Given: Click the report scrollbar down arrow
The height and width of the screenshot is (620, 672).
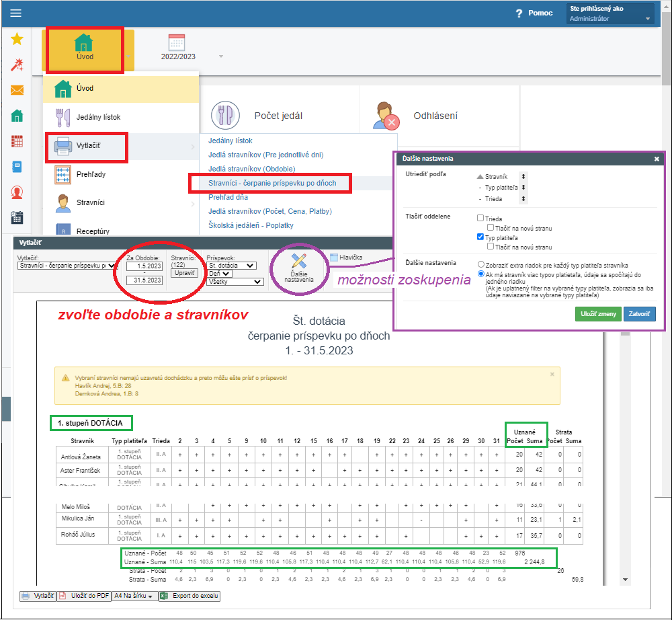Looking at the screenshot, I should coord(625,580).
